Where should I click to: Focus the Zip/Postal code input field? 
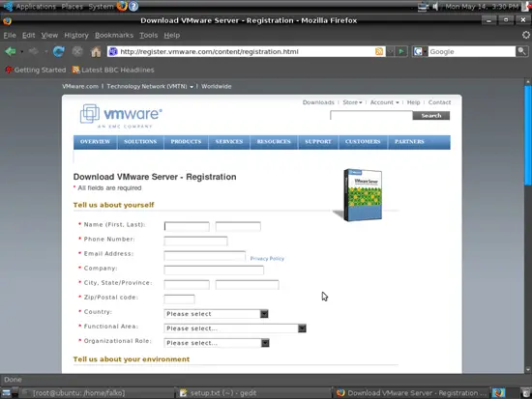pyautogui.click(x=179, y=299)
